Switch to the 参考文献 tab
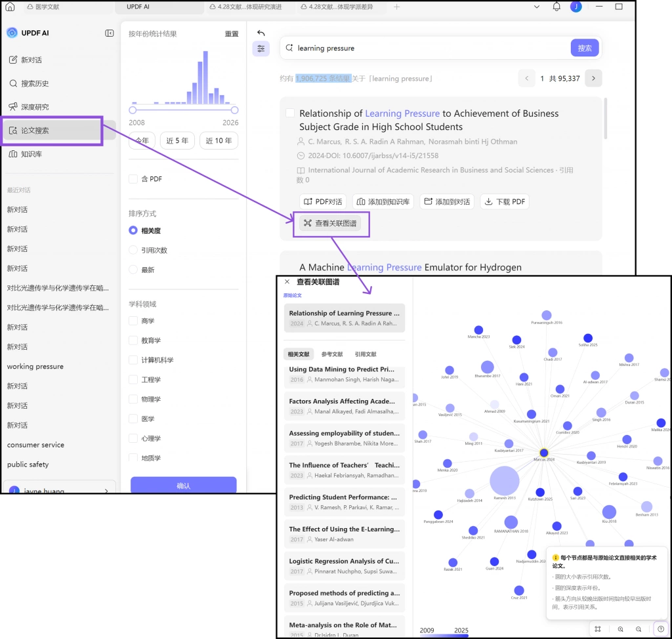672x639 pixels. [331, 354]
